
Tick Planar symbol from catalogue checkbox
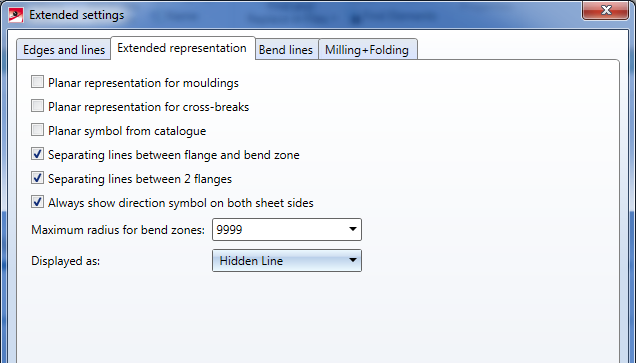click(x=37, y=130)
